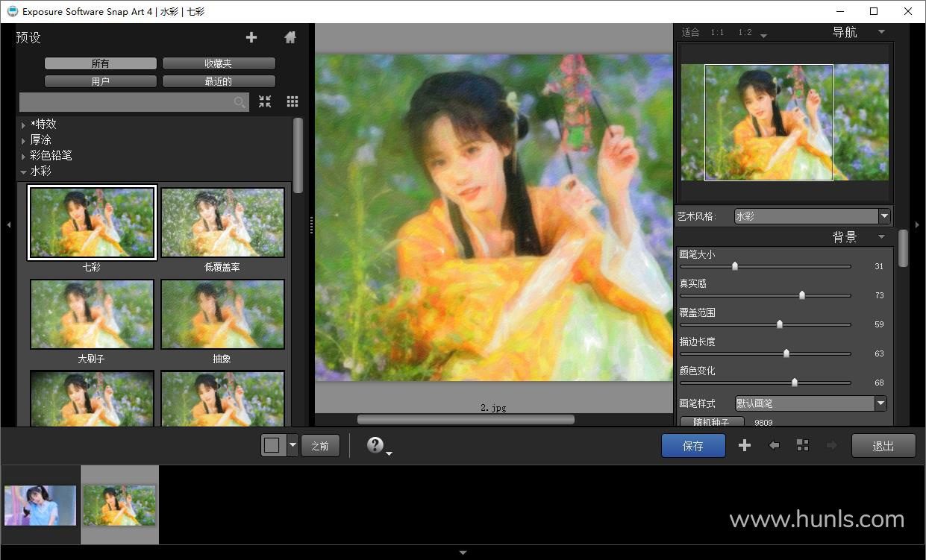The image size is (926, 560).
Task: Add a new preset with plus icon
Action: coord(251,37)
